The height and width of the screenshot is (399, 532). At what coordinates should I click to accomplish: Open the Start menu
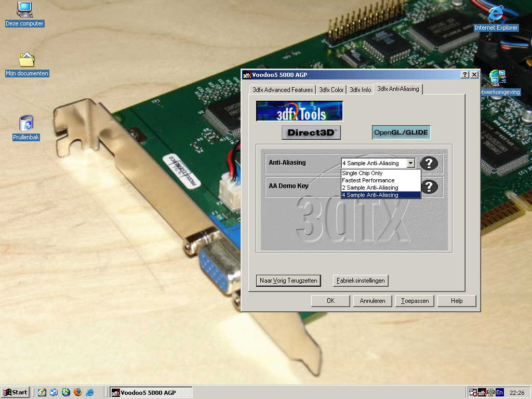[x=15, y=393]
